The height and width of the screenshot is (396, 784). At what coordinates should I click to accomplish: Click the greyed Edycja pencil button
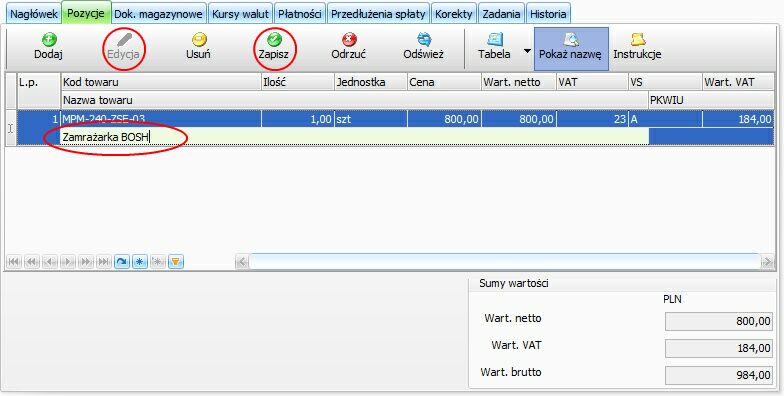click(x=124, y=47)
